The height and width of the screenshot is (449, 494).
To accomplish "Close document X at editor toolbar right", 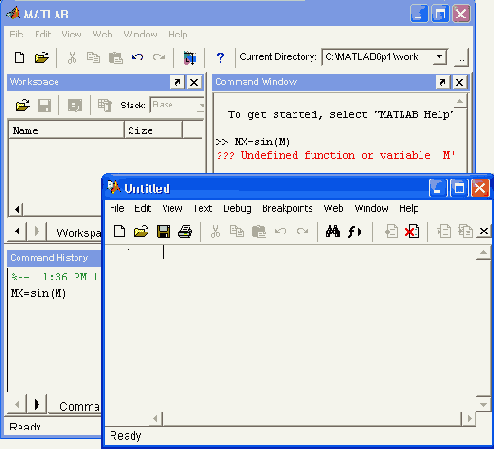I will tap(484, 231).
